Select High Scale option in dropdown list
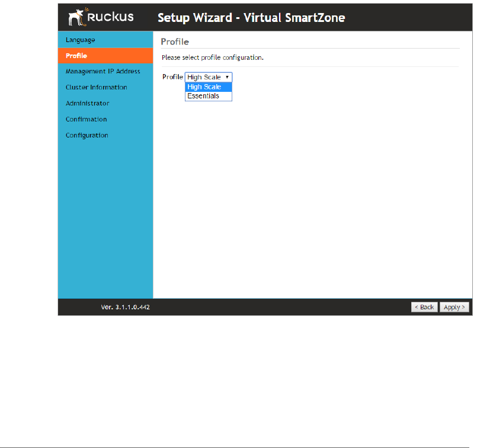477x448 pixels. coord(209,87)
